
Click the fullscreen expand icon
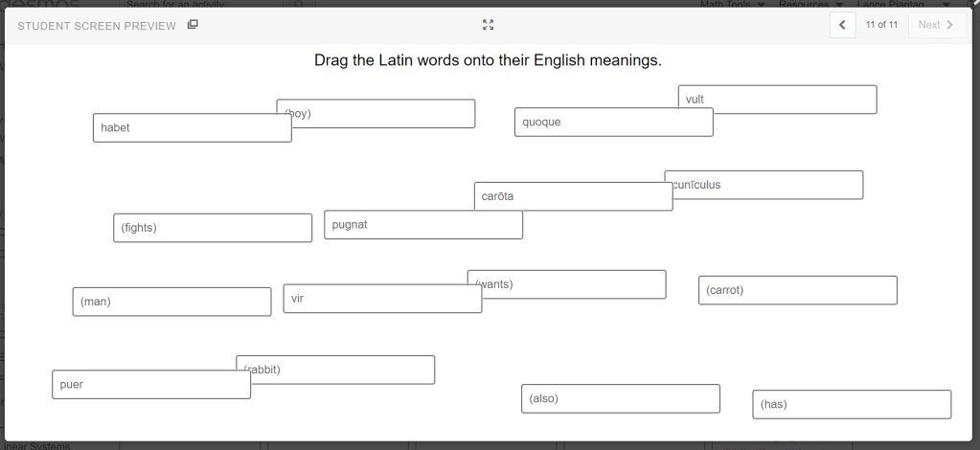tap(488, 25)
